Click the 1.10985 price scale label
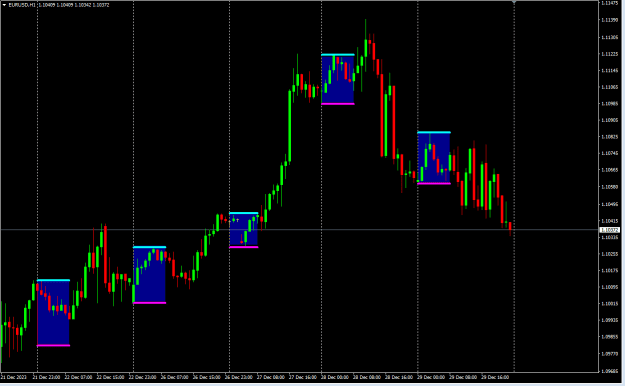This screenshot has height=386, width=625. click(609, 104)
